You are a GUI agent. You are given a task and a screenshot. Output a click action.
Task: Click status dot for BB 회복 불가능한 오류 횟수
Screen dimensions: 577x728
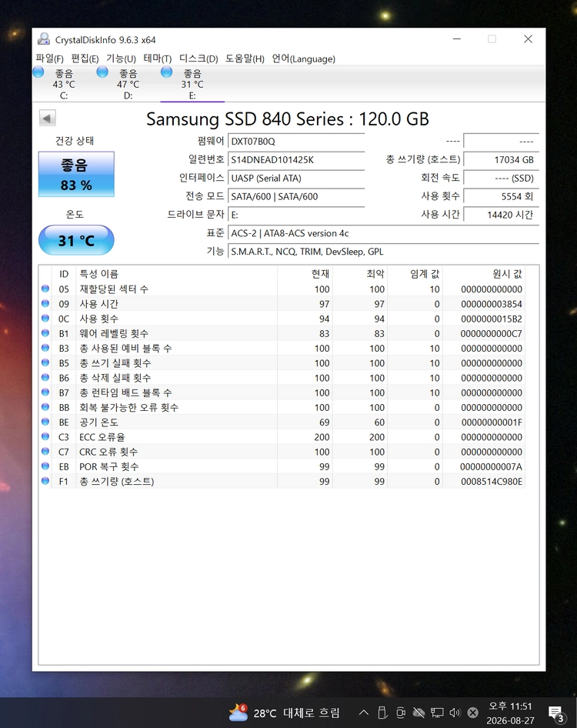point(45,407)
